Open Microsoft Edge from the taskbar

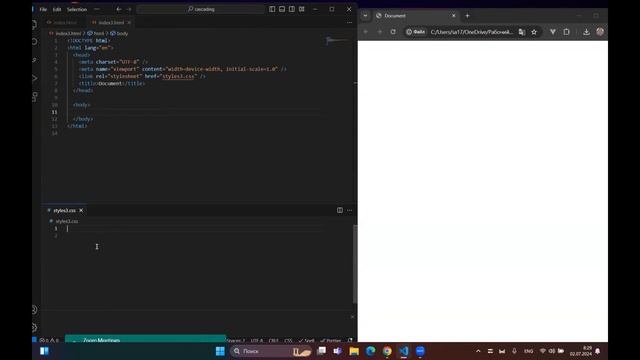(x=371, y=351)
